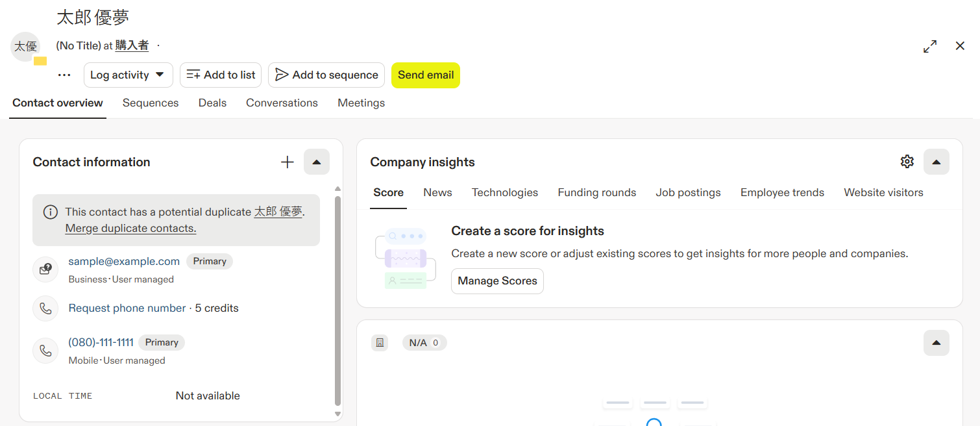980x426 pixels.
Task: Click the phone icon beside (080)-111-1111
Action: click(45, 351)
